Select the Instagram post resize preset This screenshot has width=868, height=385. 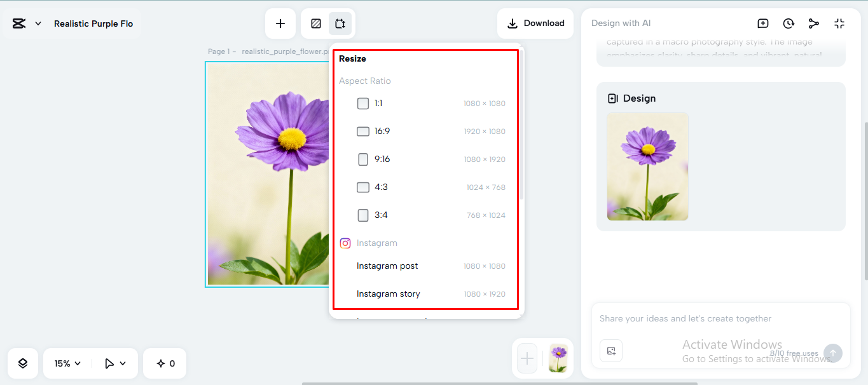tap(387, 266)
